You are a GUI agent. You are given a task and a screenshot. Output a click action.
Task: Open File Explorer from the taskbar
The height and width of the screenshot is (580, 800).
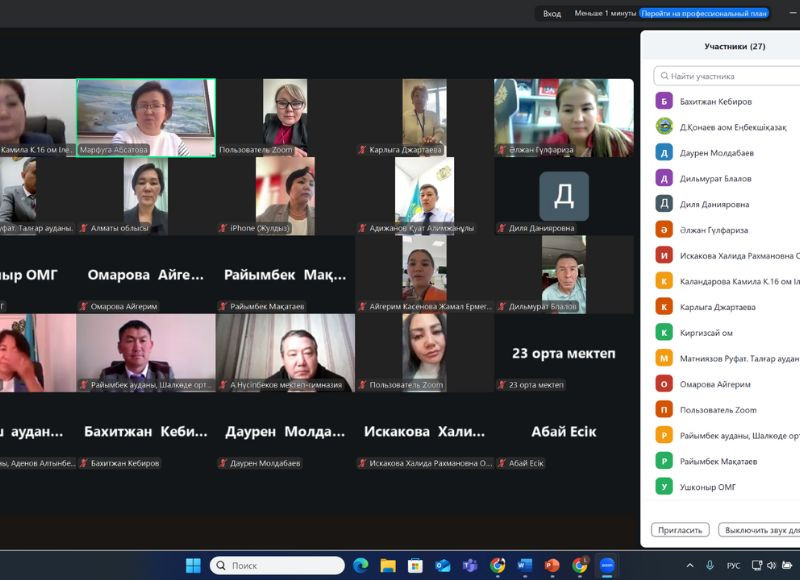pyautogui.click(x=388, y=566)
